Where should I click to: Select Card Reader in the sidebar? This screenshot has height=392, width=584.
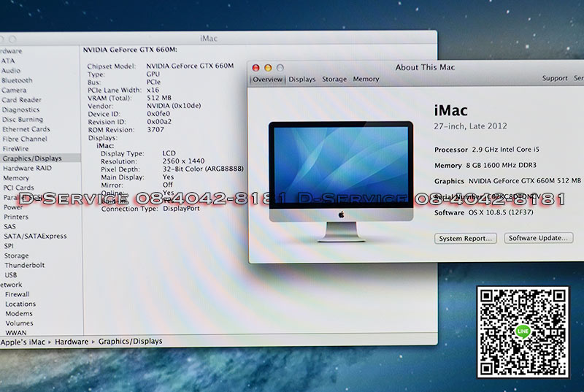click(x=21, y=100)
